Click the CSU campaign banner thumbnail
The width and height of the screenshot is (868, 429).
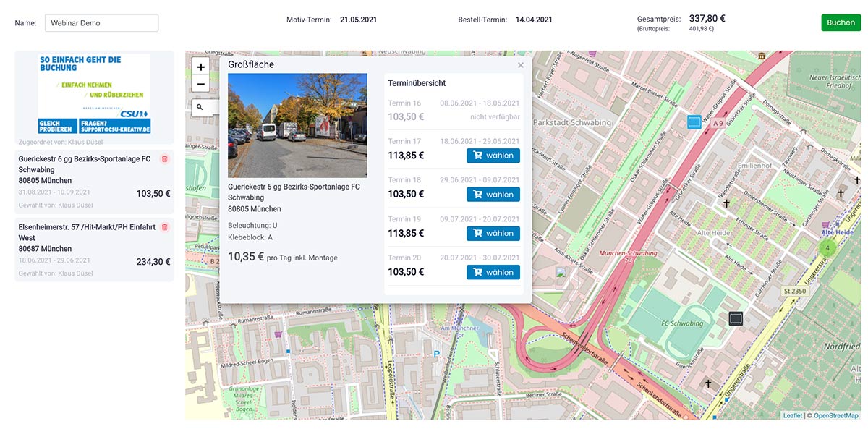point(94,94)
